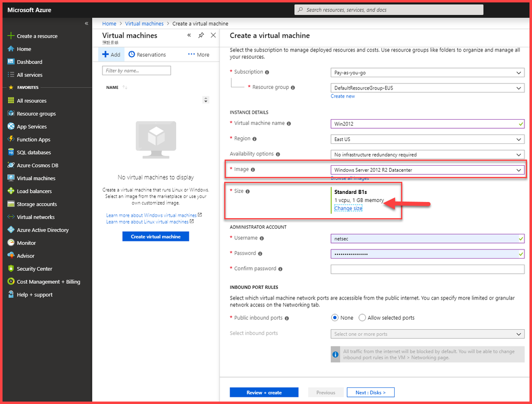The height and width of the screenshot is (404, 532).
Task: Select Allow selected ports radio option
Action: pos(362,318)
